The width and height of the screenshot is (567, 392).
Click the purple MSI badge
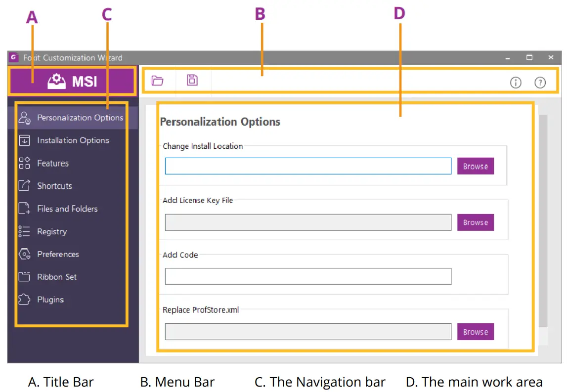(x=72, y=81)
